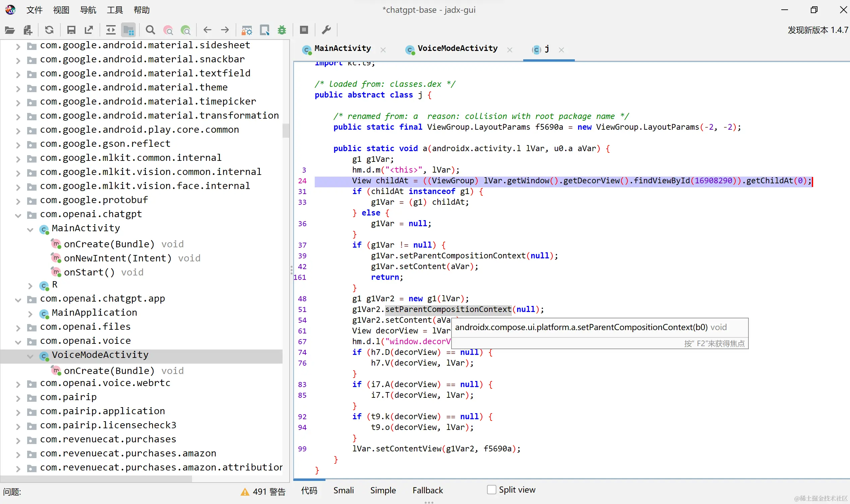Save all via the floppy disk icon
The image size is (850, 504).
[x=71, y=30]
